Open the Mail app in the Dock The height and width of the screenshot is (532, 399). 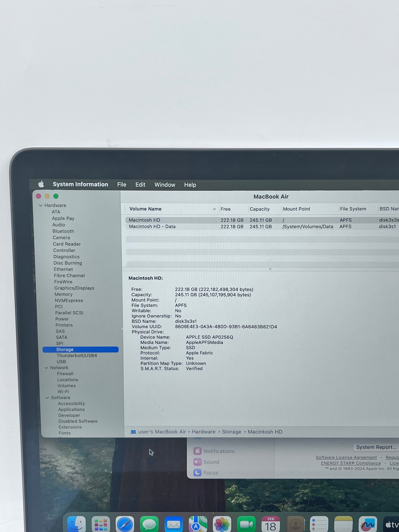pyautogui.click(x=173, y=524)
